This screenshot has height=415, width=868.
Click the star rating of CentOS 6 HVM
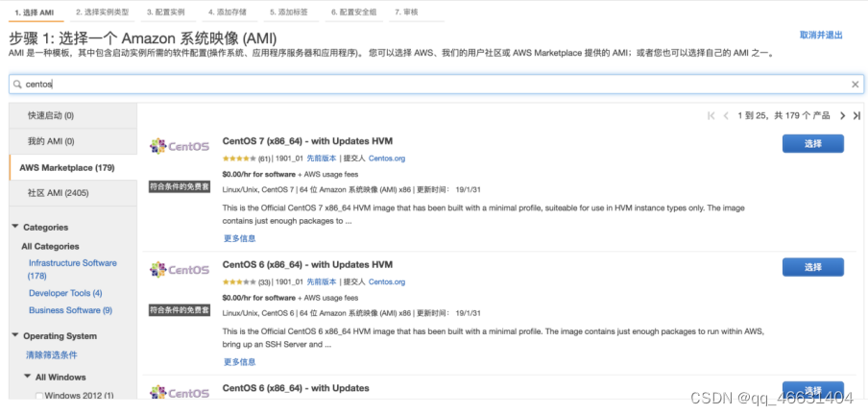coord(239,282)
